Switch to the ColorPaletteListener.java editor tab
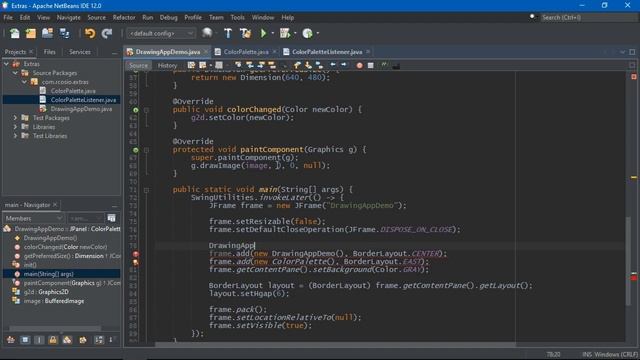 click(327, 52)
